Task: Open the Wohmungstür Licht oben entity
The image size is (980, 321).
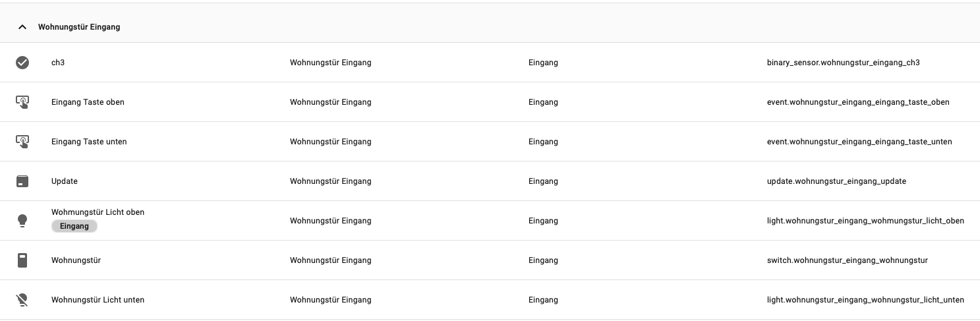Action: 98,212
